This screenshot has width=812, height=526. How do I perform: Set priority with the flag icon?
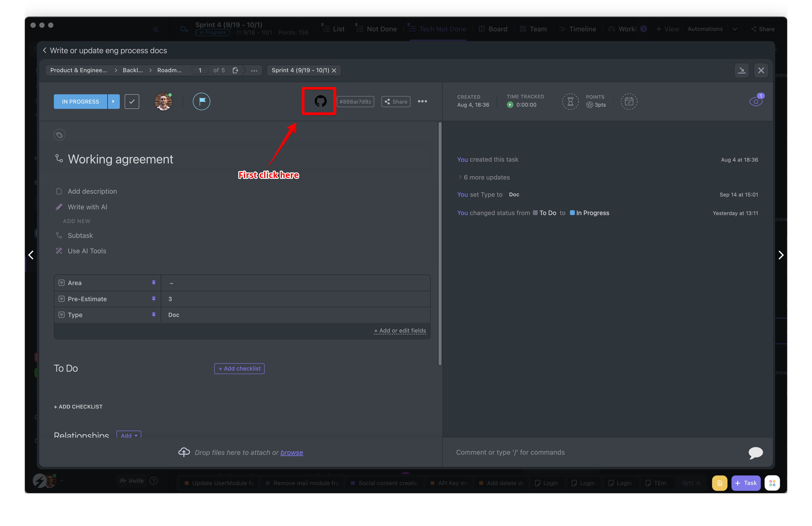click(201, 101)
